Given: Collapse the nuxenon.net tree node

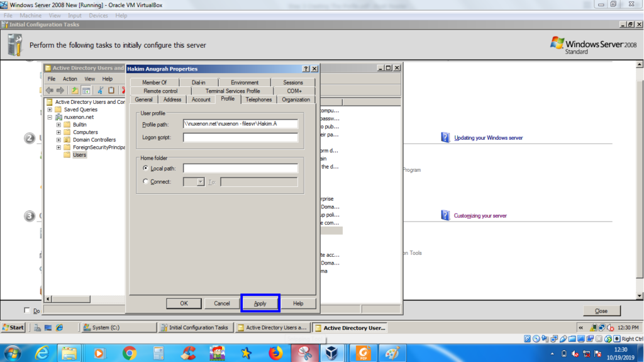Looking at the screenshot, I should tap(50, 117).
